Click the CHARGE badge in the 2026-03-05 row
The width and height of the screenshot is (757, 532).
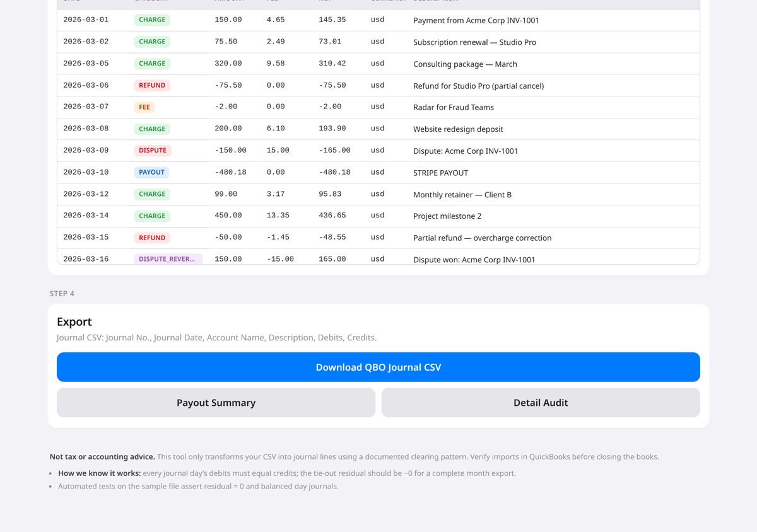pyautogui.click(x=152, y=63)
